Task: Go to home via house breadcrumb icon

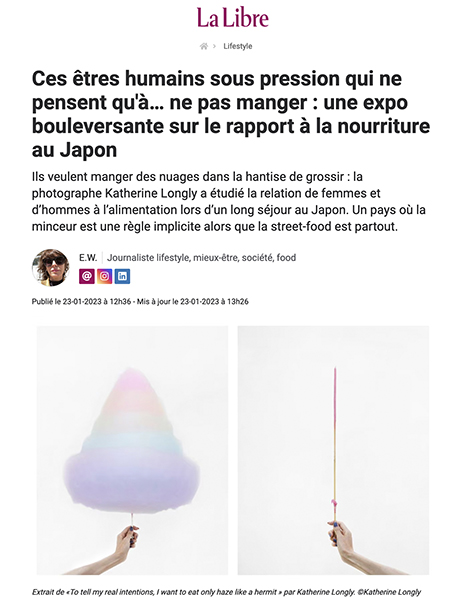Action: click(x=203, y=46)
